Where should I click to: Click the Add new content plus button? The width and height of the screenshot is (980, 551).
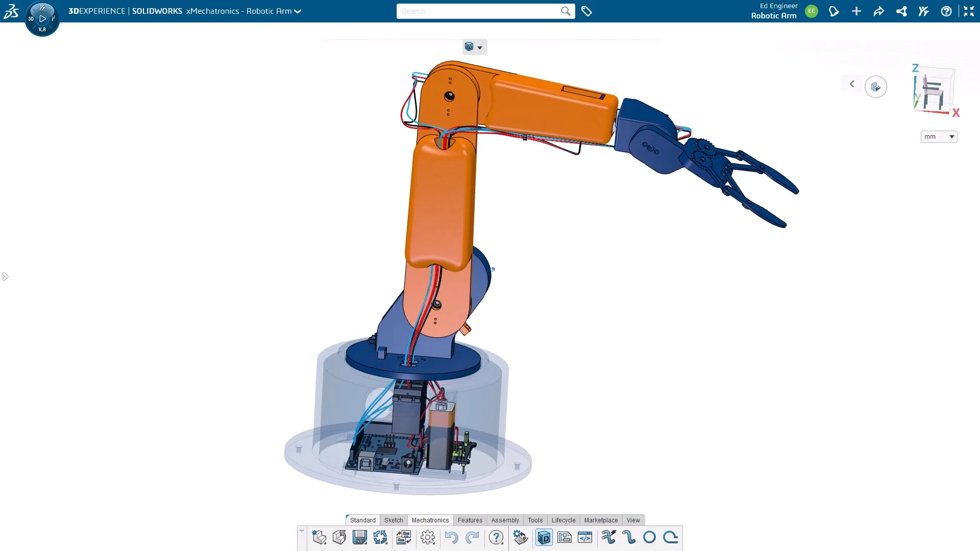(856, 11)
